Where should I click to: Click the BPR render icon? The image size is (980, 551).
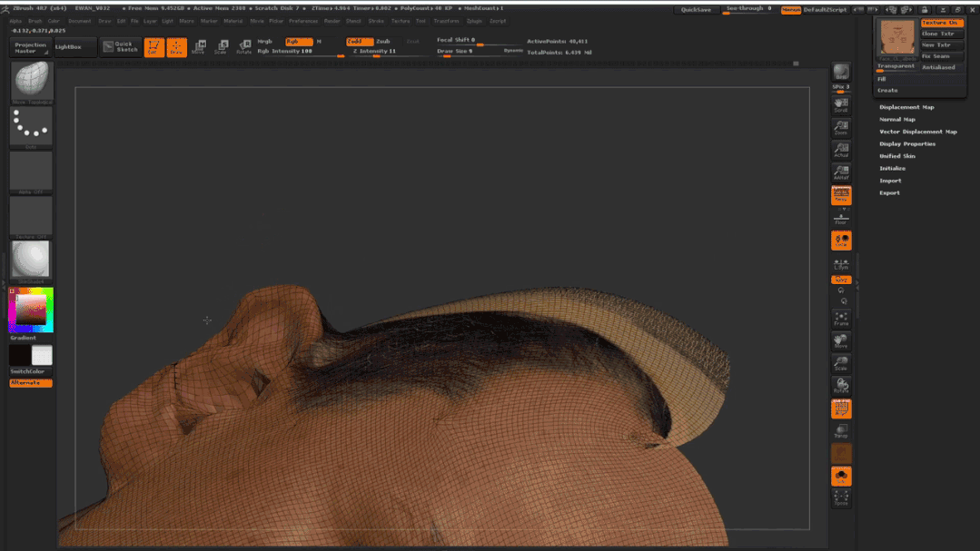841,73
